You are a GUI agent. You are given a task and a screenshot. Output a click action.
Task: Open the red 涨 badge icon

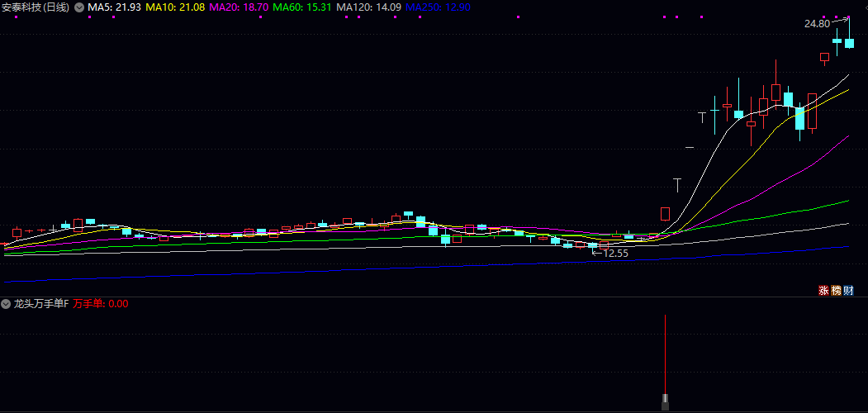tap(823, 290)
